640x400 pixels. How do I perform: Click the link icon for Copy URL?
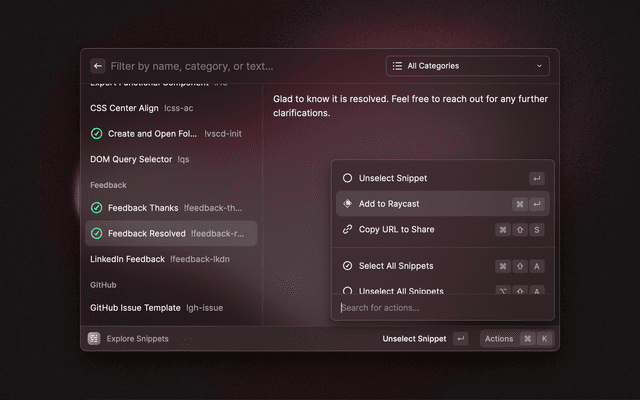click(347, 230)
